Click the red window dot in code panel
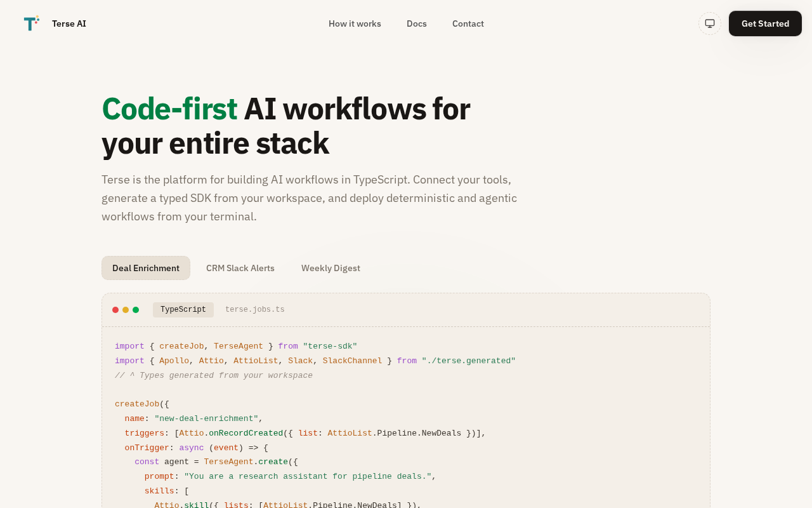 click(115, 310)
